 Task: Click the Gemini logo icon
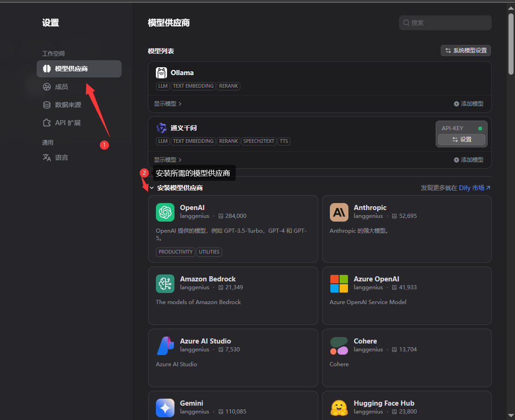coord(165,408)
